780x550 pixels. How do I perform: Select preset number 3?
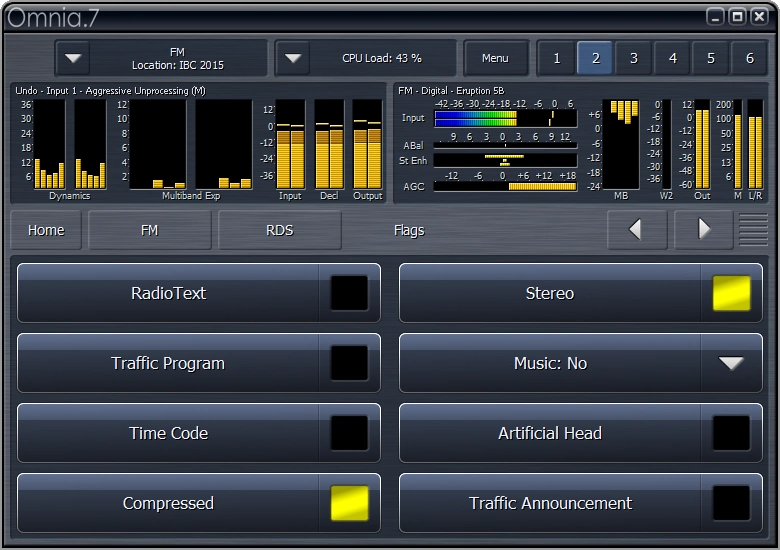pyautogui.click(x=634, y=58)
